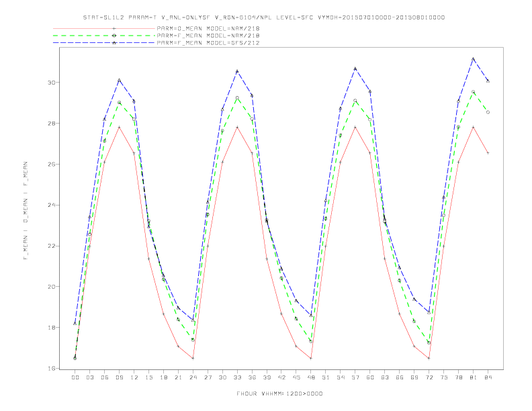Click blue GFS triangle marker at hour 00

(75, 324)
